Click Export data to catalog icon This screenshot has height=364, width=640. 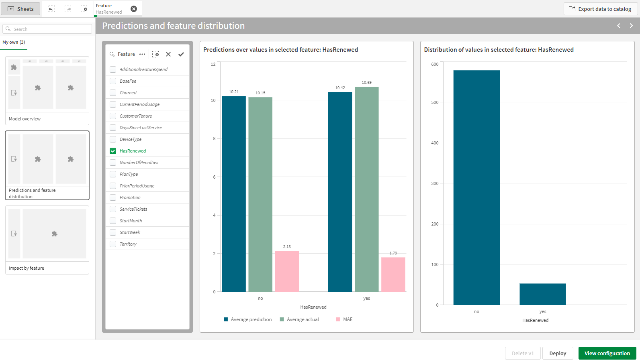point(572,9)
